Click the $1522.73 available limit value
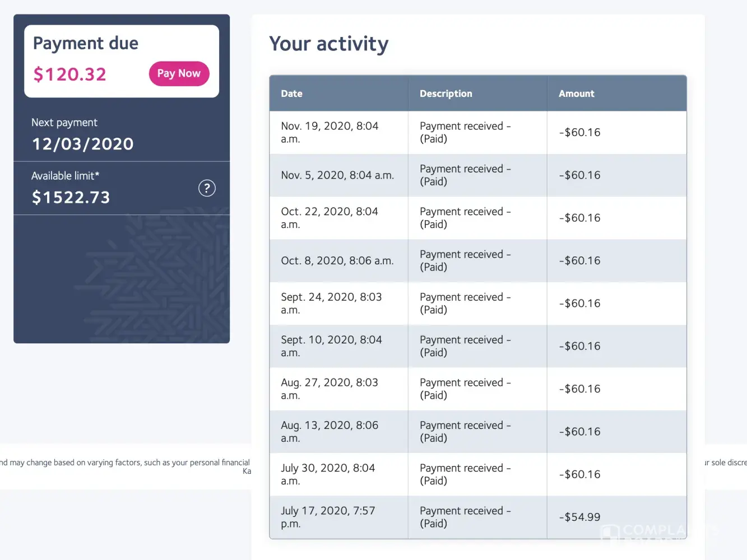The width and height of the screenshot is (747, 560). click(71, 197)
